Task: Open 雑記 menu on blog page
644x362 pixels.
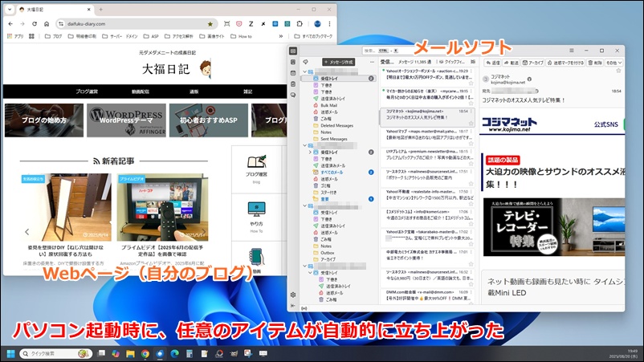Action: click(247, 92)
